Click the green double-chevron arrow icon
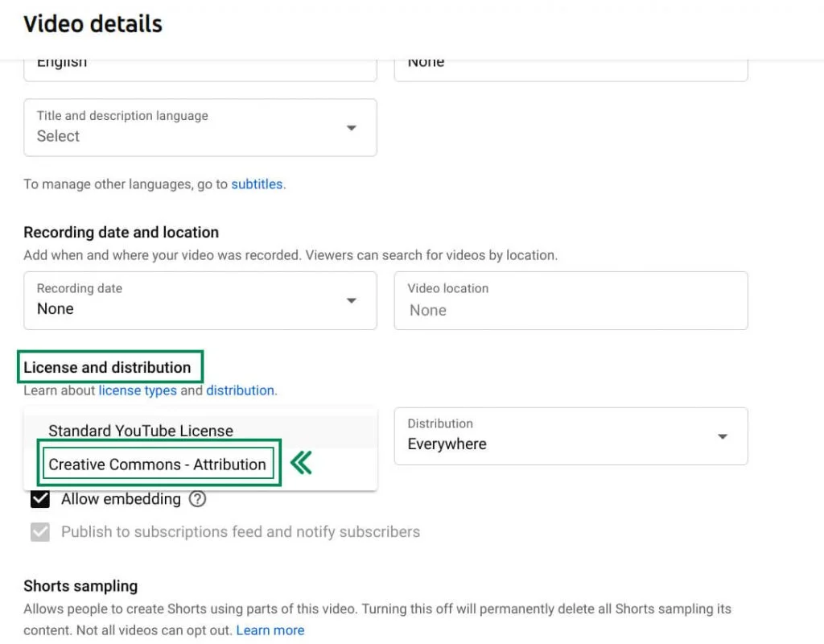Screen dimensions: 824x644 [x=301, y=463]
